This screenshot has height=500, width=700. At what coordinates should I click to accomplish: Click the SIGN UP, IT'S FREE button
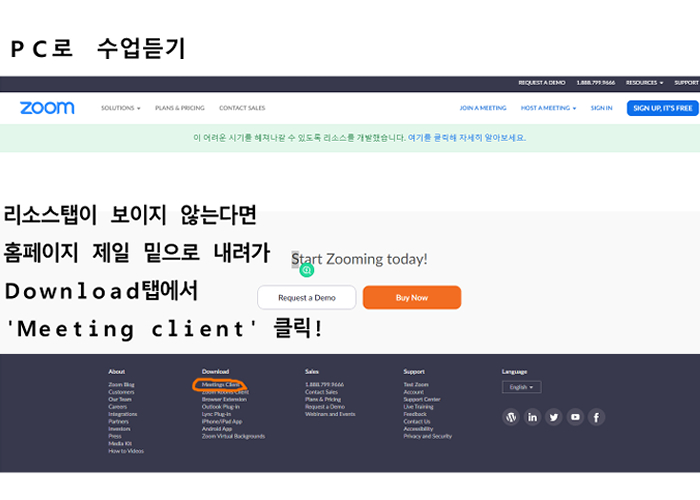click(662, 108)
